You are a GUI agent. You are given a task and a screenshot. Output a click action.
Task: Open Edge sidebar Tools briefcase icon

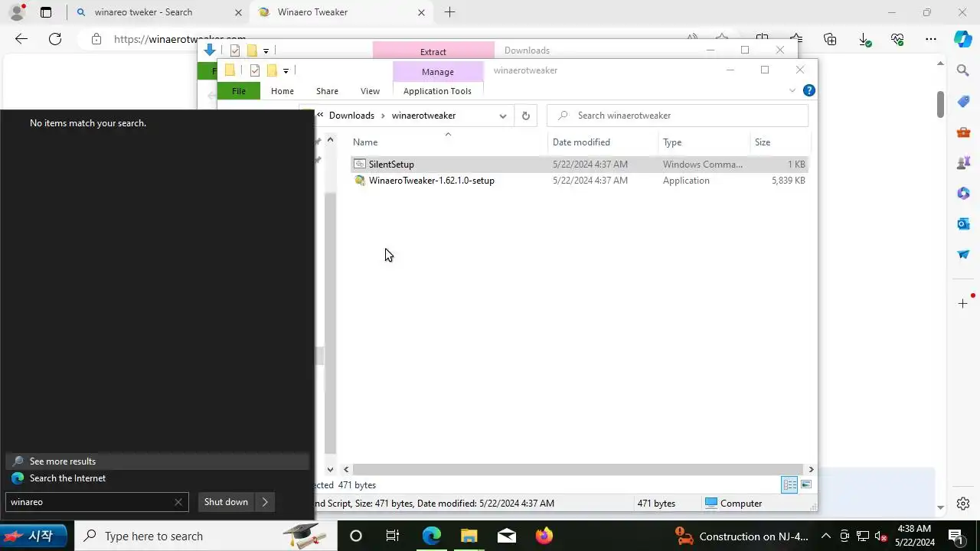[963, 132]
